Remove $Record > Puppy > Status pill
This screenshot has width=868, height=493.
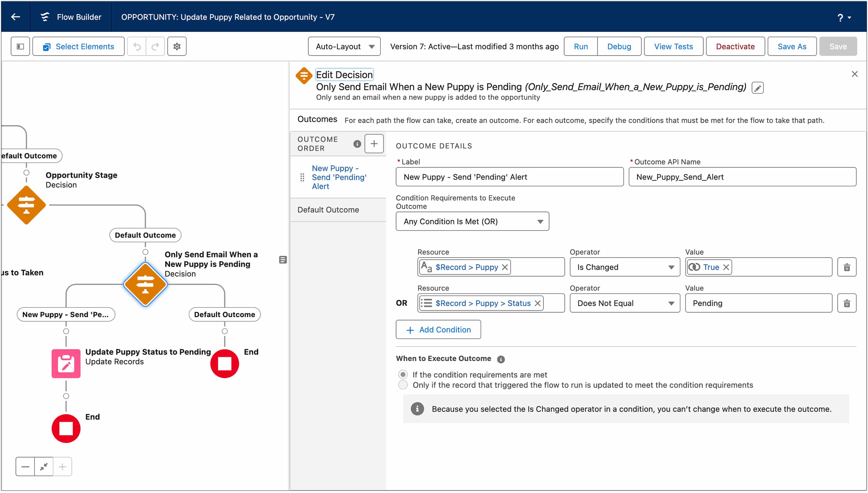[537, 303]
